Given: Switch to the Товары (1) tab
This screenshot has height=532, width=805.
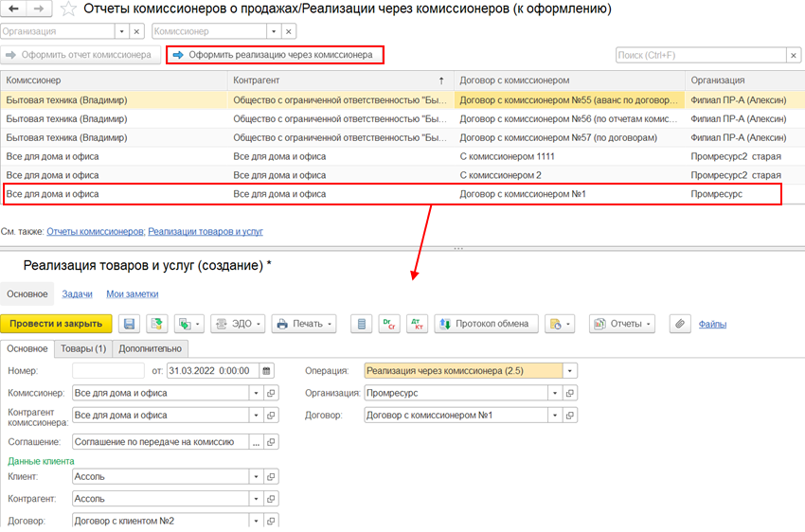Looking at the screenshot, I should click(x=83, y=348).
